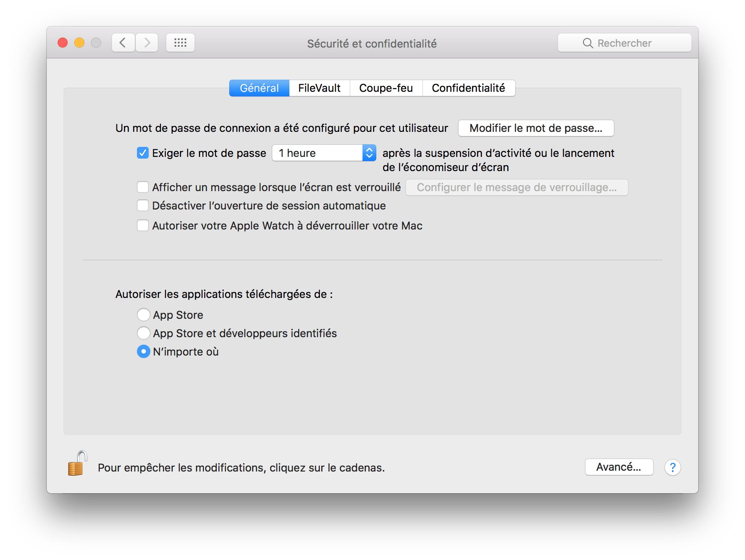
Task: Click the padlock icon to prevent changes
Action: (x=77, y=464)
